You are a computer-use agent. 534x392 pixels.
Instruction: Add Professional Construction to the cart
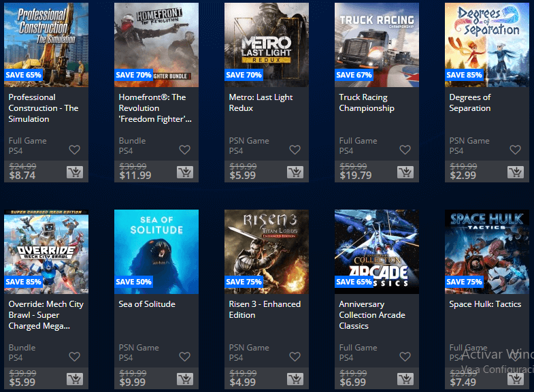75,172
